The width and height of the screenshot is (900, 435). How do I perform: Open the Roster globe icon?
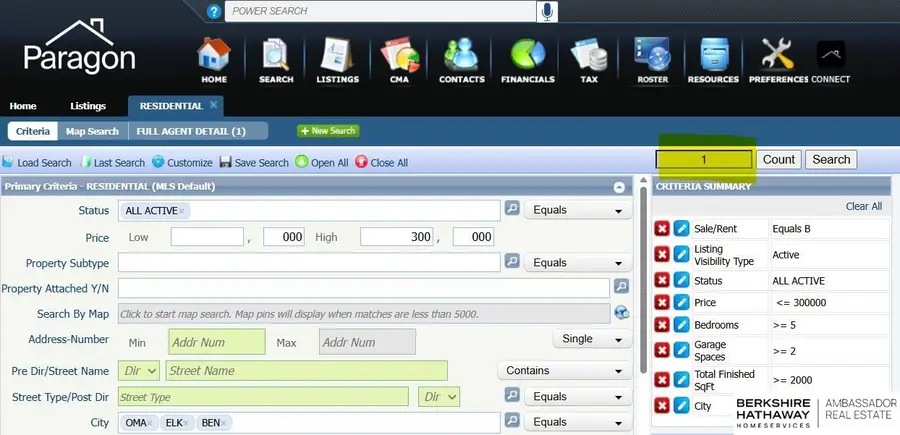[652, 60]
